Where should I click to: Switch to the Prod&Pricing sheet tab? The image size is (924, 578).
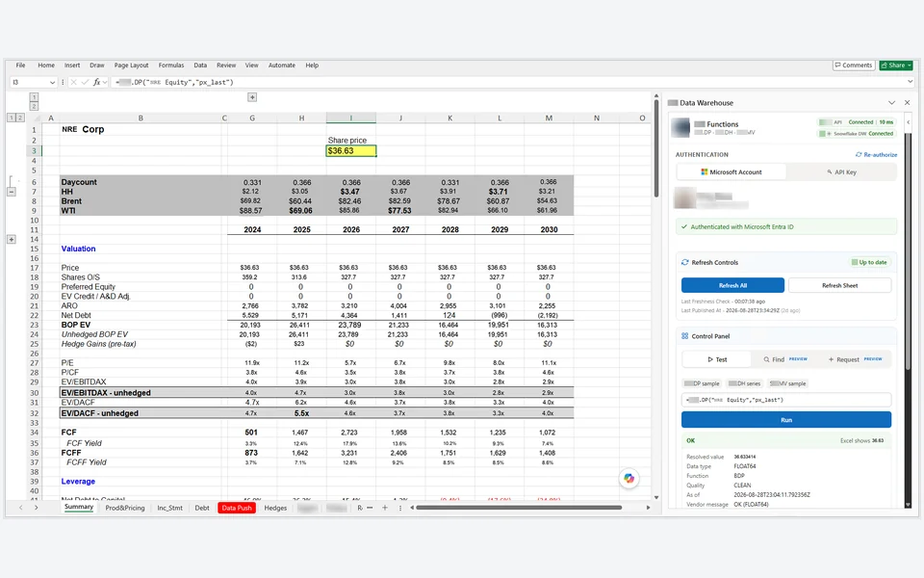[125, 508]
